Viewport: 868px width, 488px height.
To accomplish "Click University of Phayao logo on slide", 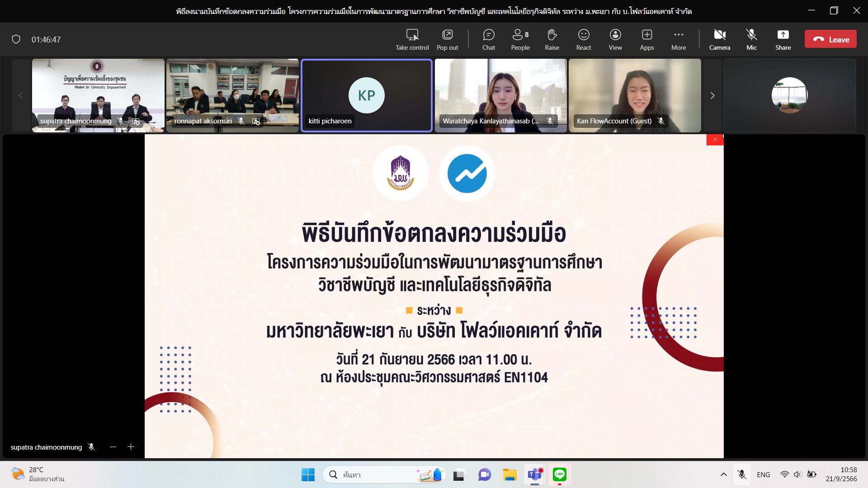I will (x=401, y=173).
